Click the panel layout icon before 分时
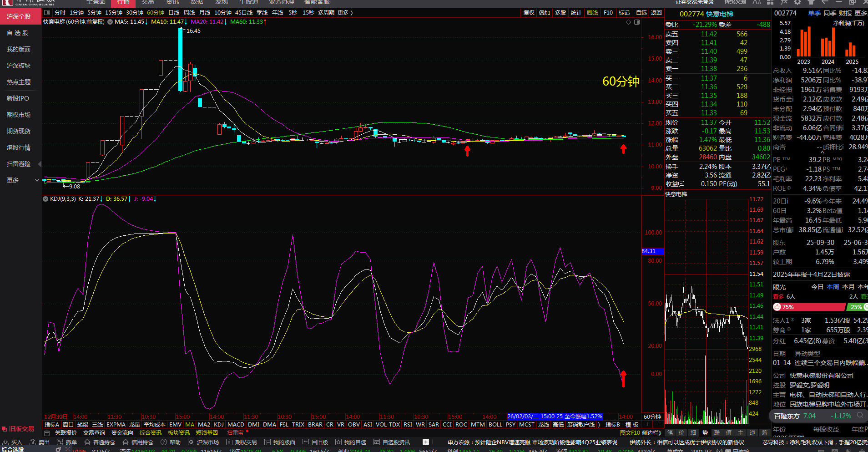Image resolution: width=868 pixels, height=452 pixels. [47, 13]
